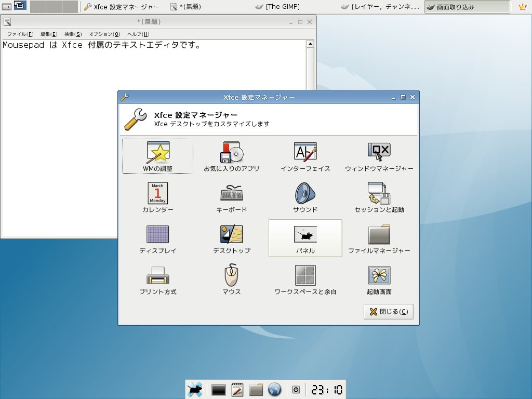Launch web browser globe in bottom panel
532x399 pixels.
[274, 390]
